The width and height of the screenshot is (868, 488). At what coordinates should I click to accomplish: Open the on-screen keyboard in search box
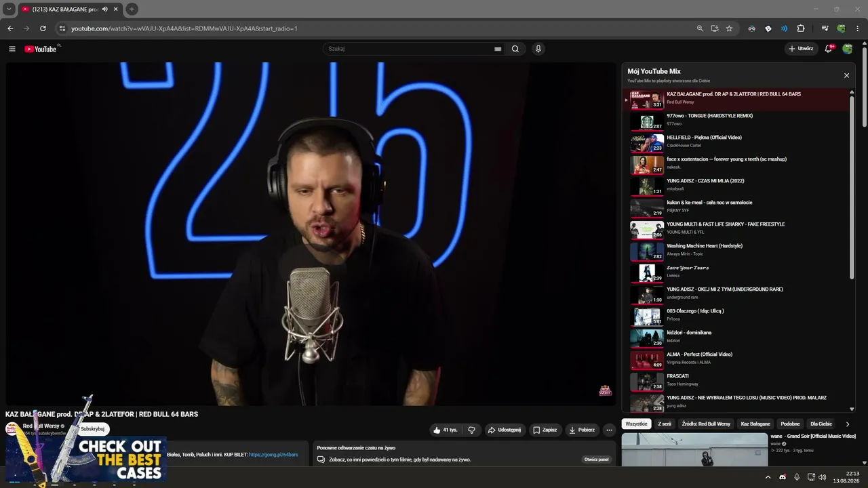[x=498, y=49]
